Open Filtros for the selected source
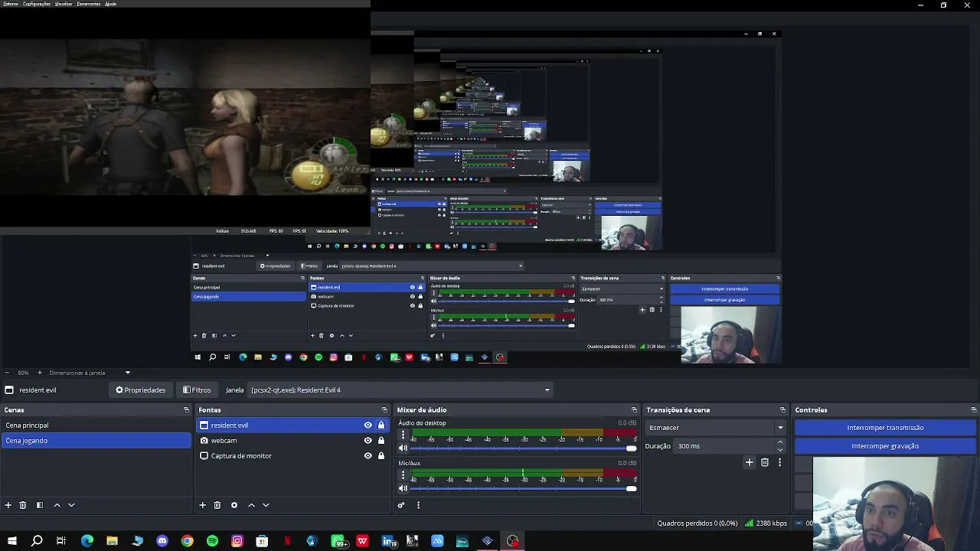The height and width of the screenshot is (551, 980). tap(197, 390)
